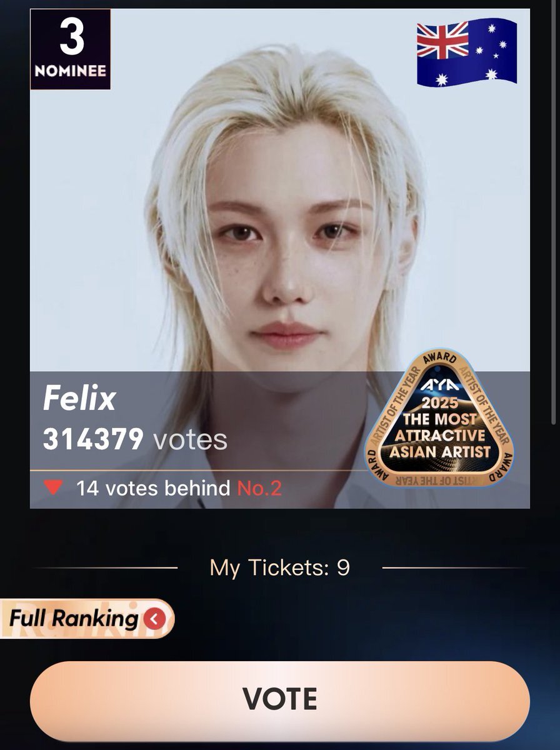560x750 pixels.
Task: Follow the red No.2 link
Action: 259,488
